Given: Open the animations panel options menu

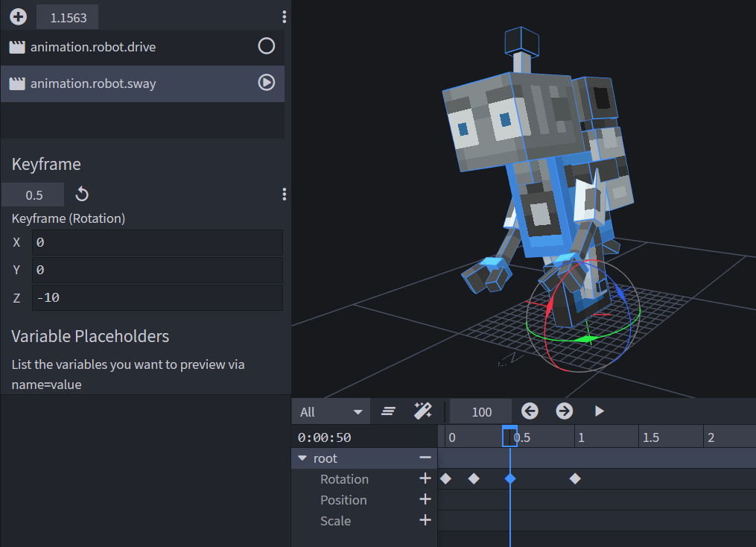Looking at the screenshot, I should (284, 16).
